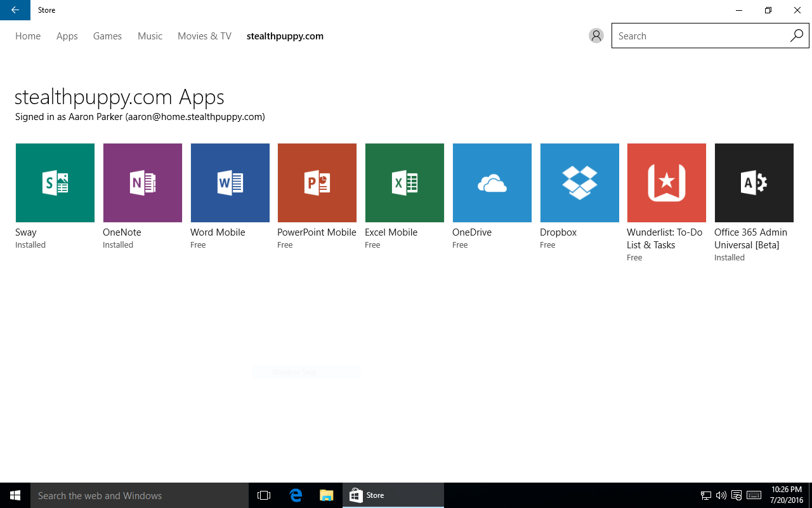
Task: Open the Wunderlist app tile
Action: 667,183
